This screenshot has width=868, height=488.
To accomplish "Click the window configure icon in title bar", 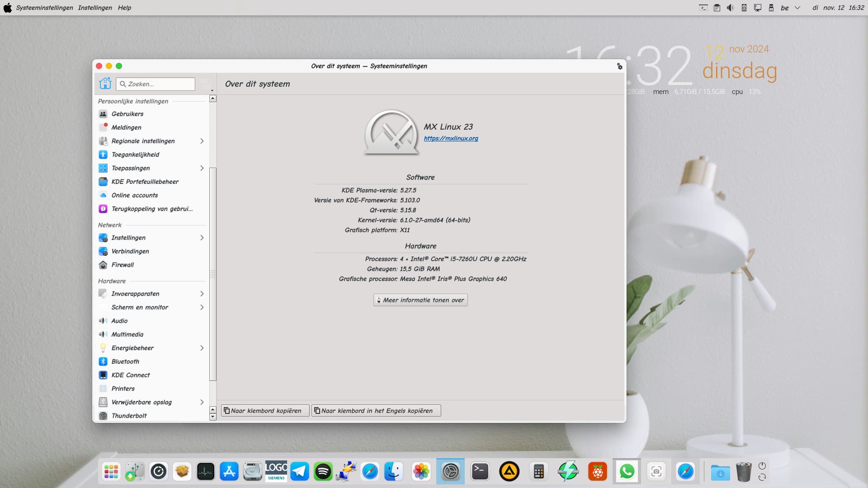I will [619, 66].
